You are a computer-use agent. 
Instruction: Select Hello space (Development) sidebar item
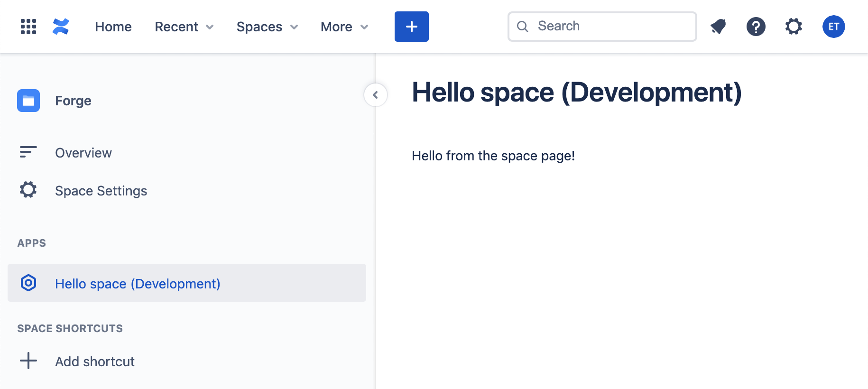[138, 284]
